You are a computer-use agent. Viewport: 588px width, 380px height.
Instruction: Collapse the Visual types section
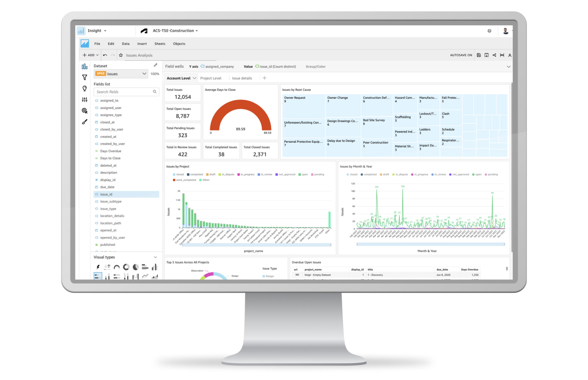155,257
